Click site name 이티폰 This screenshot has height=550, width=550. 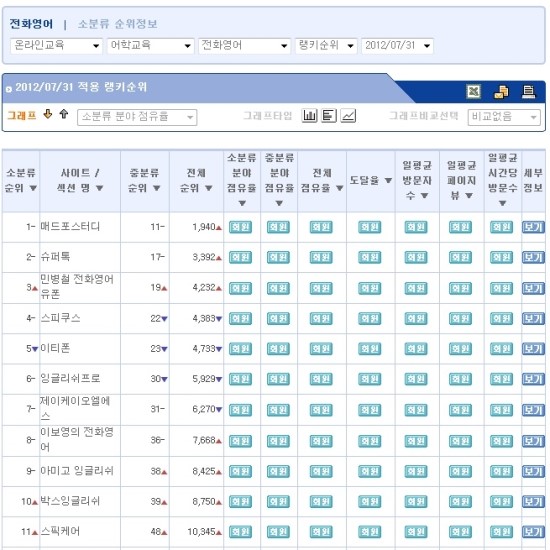tap(55, 348)
